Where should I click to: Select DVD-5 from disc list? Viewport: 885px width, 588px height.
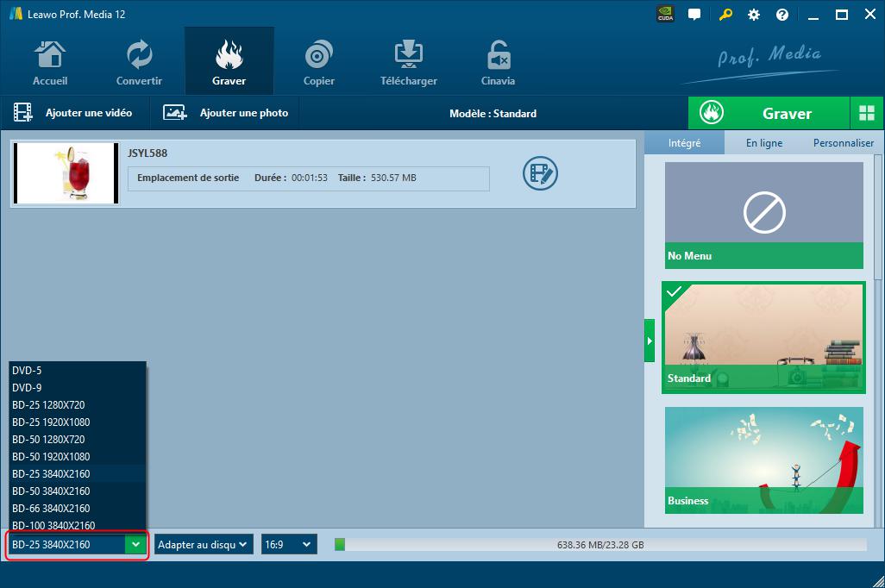tap(78, 371)
